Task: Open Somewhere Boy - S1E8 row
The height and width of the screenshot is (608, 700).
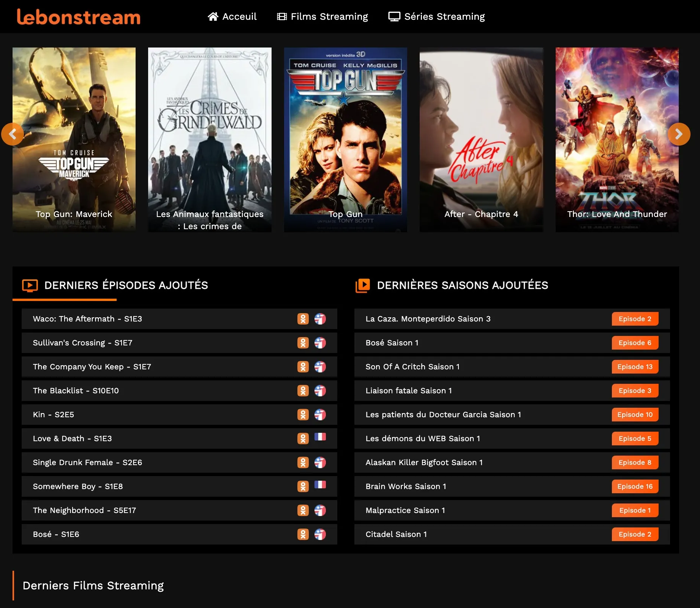Action: (x=179, y=486)
